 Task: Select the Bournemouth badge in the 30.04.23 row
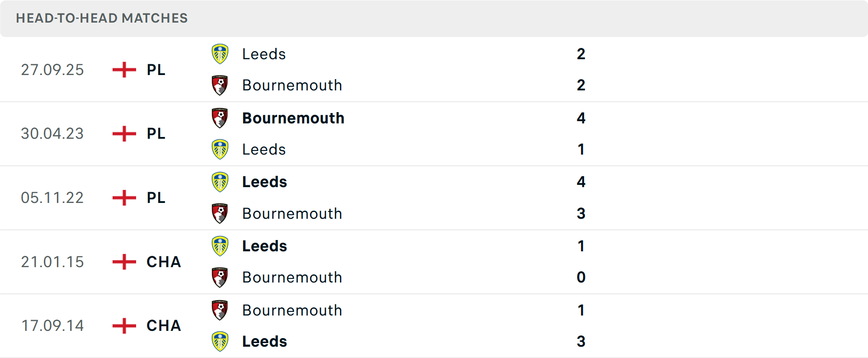(x=220, y=118)
